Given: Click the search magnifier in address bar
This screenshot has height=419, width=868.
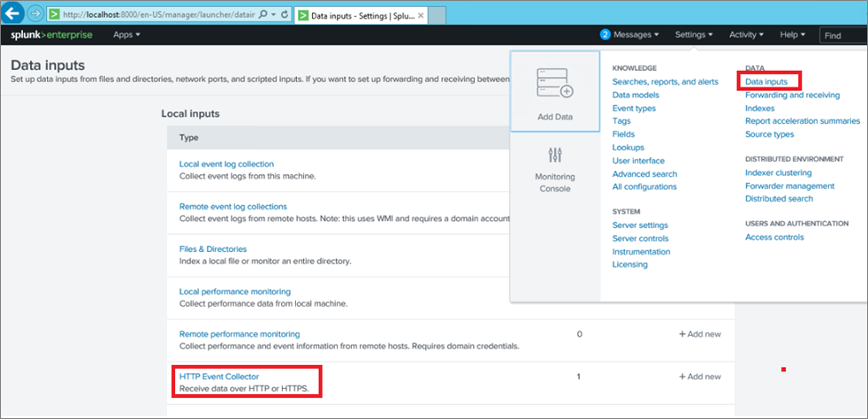Looking at the screenshot, I should point(263,15).
